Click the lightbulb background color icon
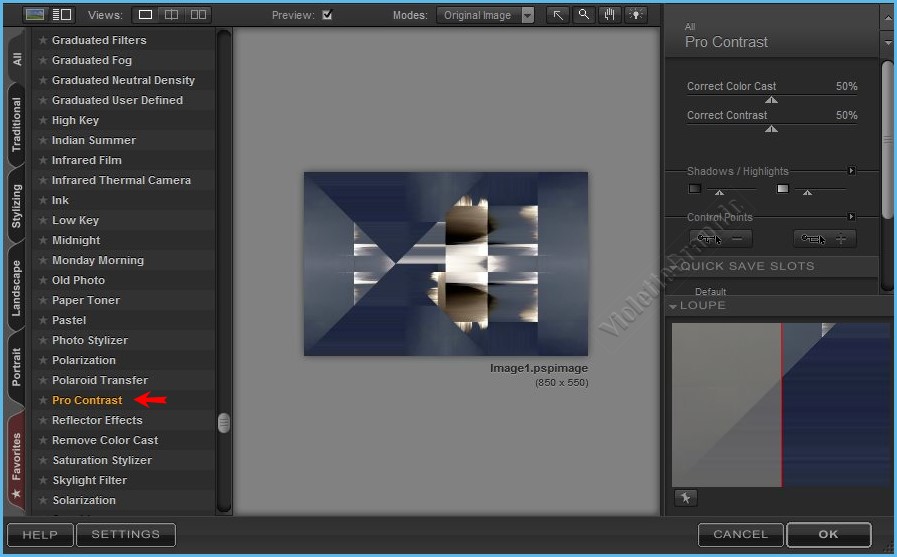This screenshot has height=557, width=897. pyautogui.click(x=636, y=15)
